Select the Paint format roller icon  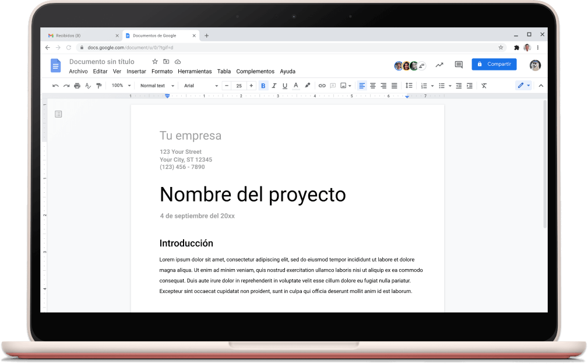pyautogui.click(x=99, y=86)
